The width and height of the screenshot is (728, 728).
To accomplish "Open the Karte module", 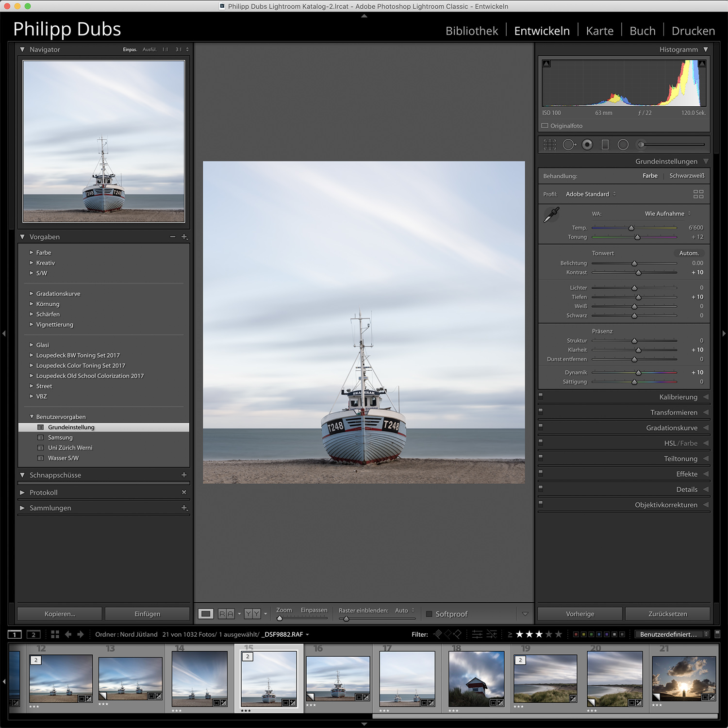I will coord(599,30).
